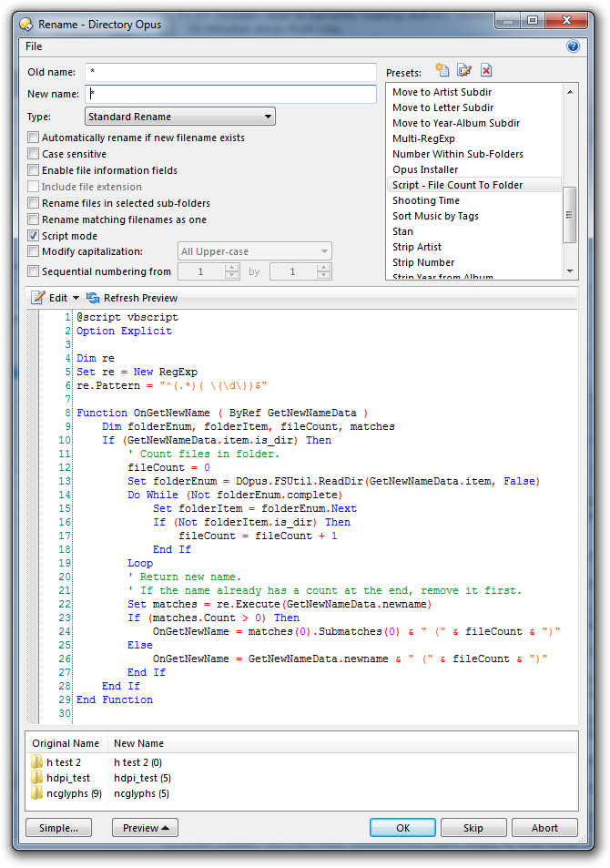Check Rename matching filenames as one
The image size is (610, 868).
pos(33,220)
